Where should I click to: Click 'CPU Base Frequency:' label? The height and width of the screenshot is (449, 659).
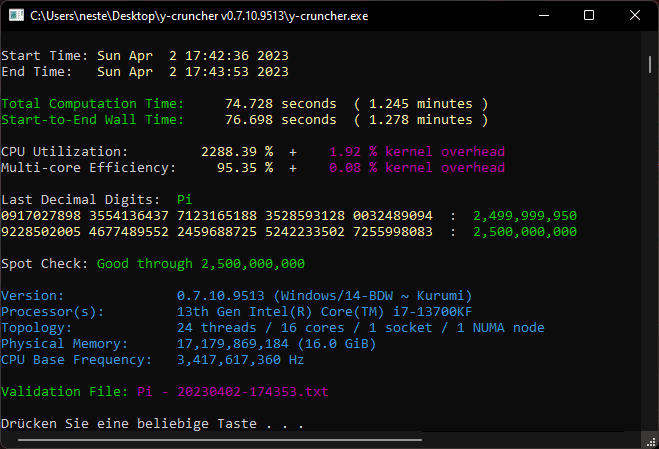click(x=76, y=359)
